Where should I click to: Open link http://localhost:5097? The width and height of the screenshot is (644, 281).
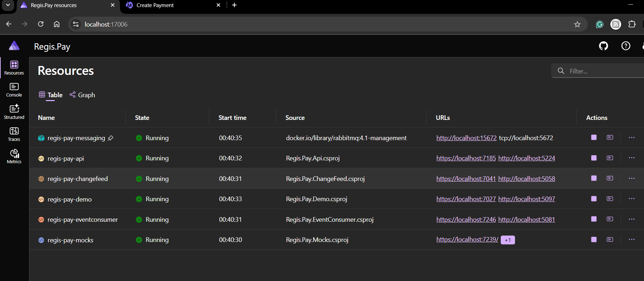pyautogui.click(x=527, y=199)
